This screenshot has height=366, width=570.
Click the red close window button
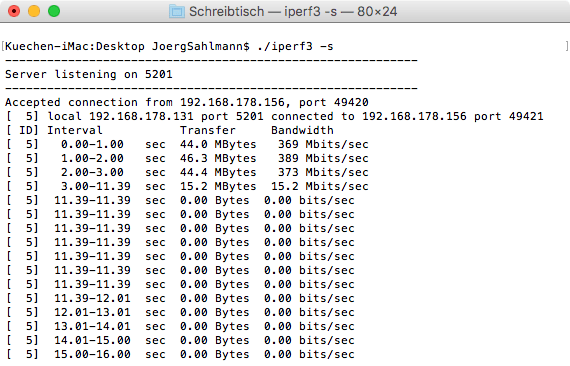(x=14, y=11)
